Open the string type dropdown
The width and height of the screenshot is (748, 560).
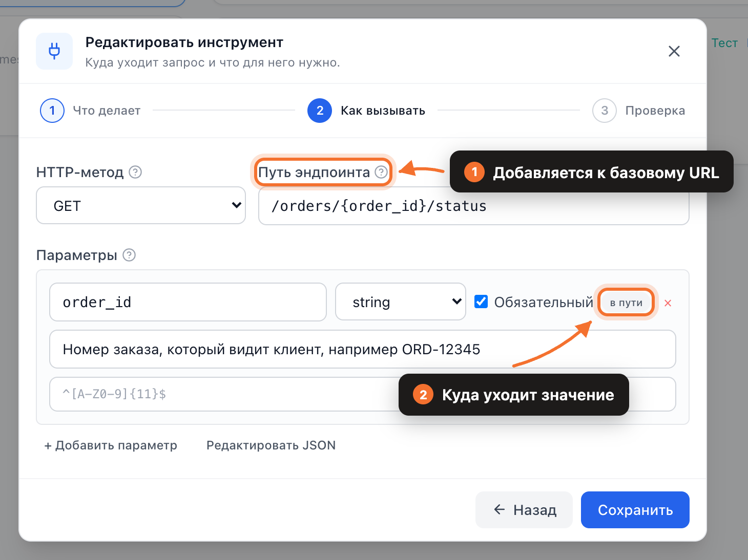401,302
